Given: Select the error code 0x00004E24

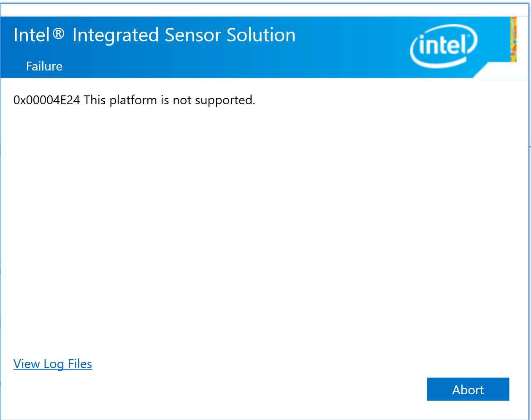Looking at the screenshot, I should coord(46,100).
